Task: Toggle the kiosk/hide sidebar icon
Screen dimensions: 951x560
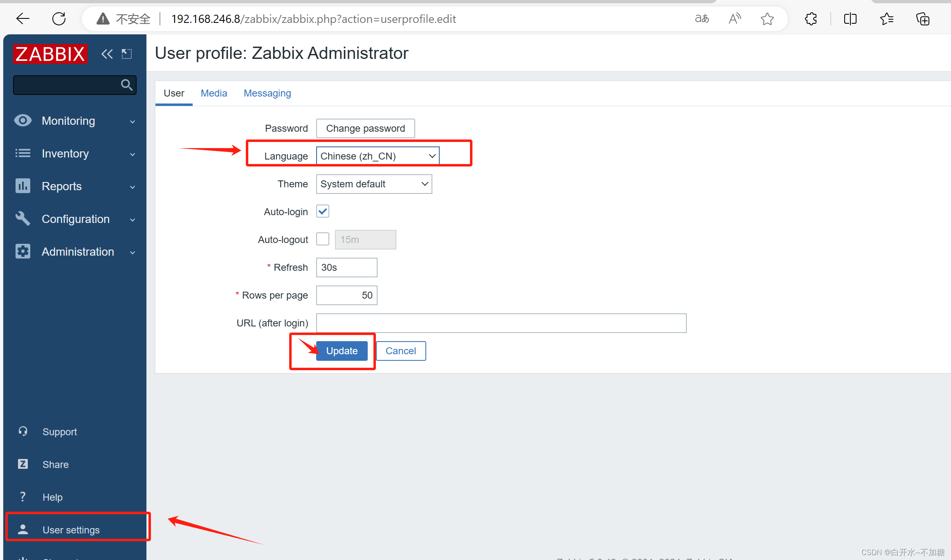Action: pos(127,54)
